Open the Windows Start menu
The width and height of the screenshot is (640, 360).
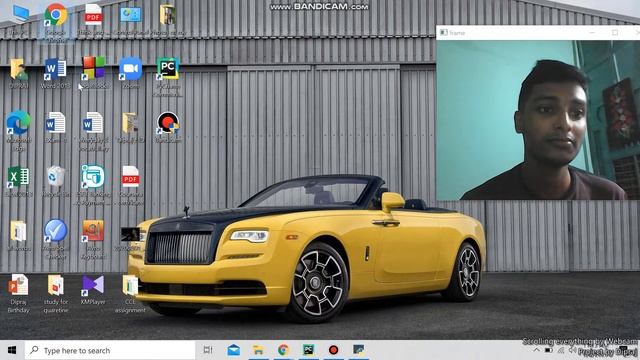click(x=12, y=350)
